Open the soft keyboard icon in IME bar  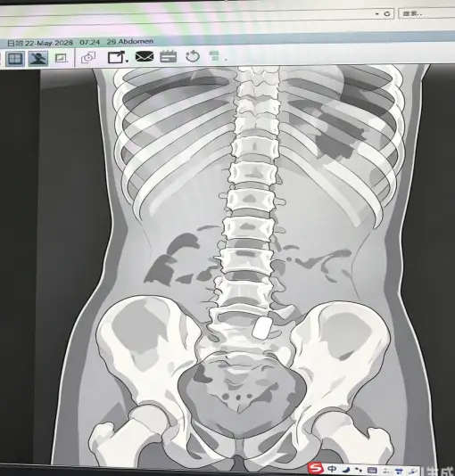pos(372,471)
